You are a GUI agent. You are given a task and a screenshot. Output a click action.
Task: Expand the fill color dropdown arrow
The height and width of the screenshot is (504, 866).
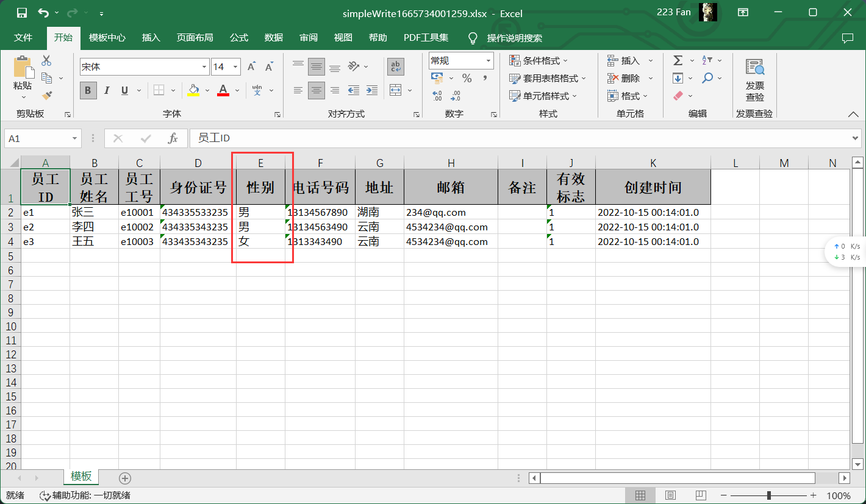[x=207, y=90]
